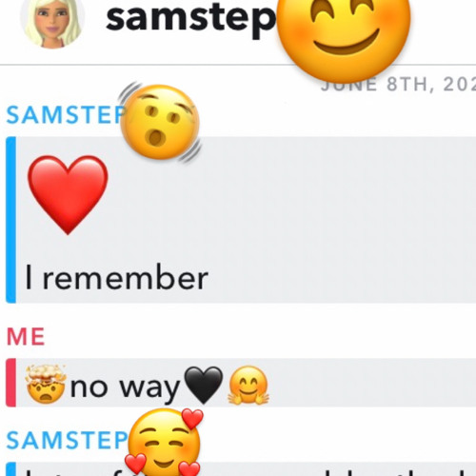The height and width of the screenshot is (476, 476).
Task: Select the "I remember" message text
Action: pos(116,278)
